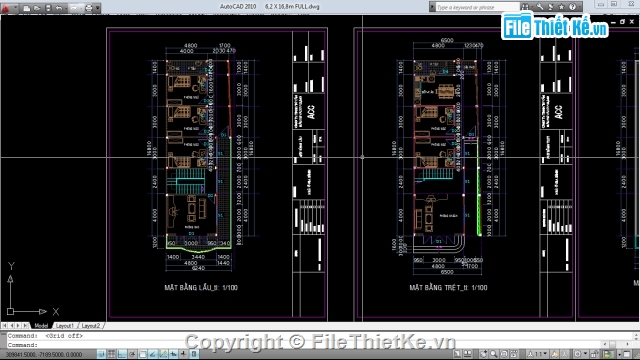Click the Zoom magnifier in status bar
Screen dimensions: 640x360
coord(494,354)
